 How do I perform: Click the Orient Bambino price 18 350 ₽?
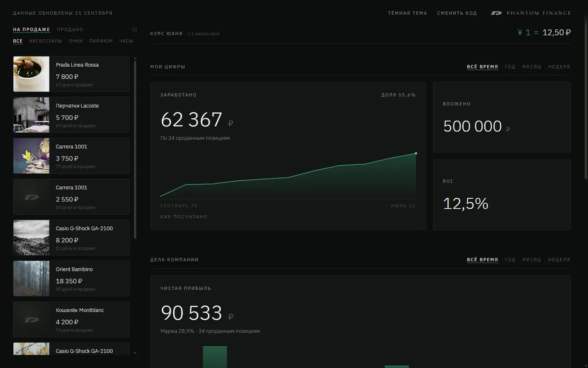click(69, 282)
